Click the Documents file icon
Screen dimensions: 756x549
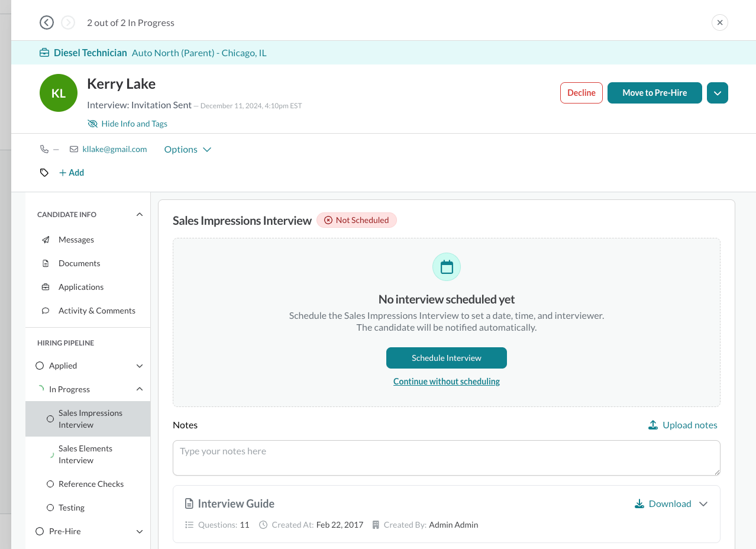pos(46,263)
